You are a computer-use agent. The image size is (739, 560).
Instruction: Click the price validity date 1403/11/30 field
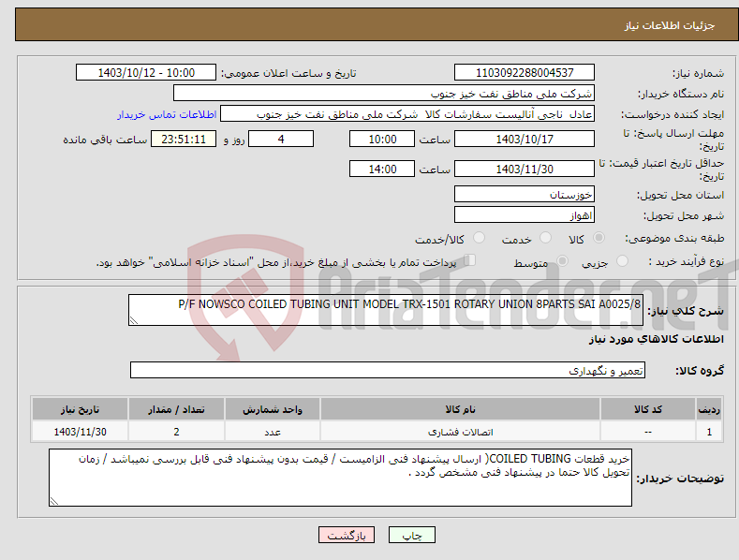525,169
